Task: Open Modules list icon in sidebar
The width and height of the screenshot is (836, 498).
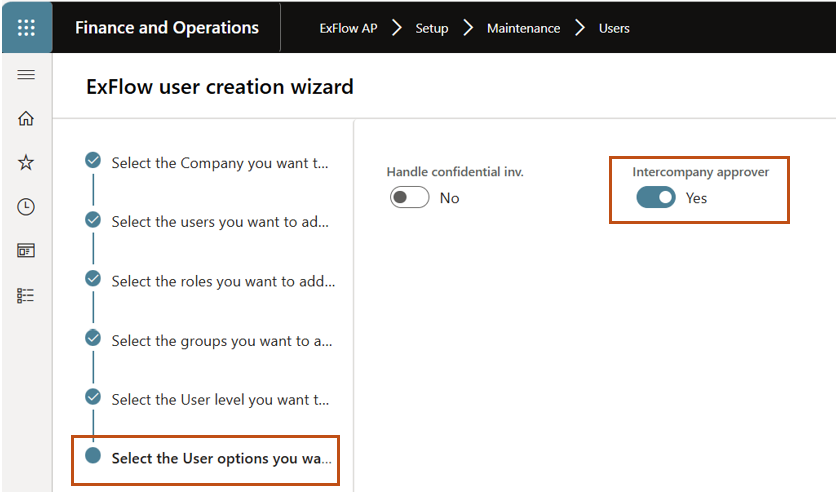Action: (x=26, y=295)
